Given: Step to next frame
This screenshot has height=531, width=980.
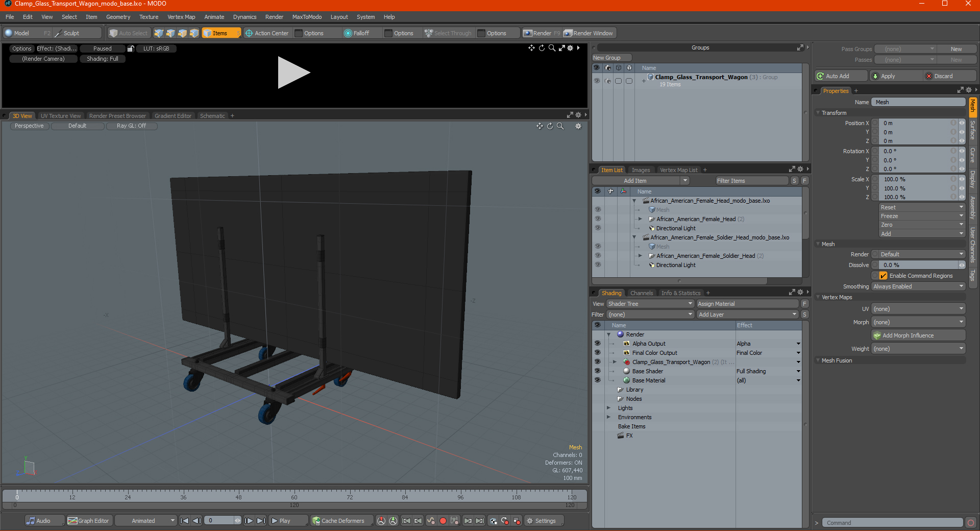Looking at the screenshot, I should pos(249,521).
